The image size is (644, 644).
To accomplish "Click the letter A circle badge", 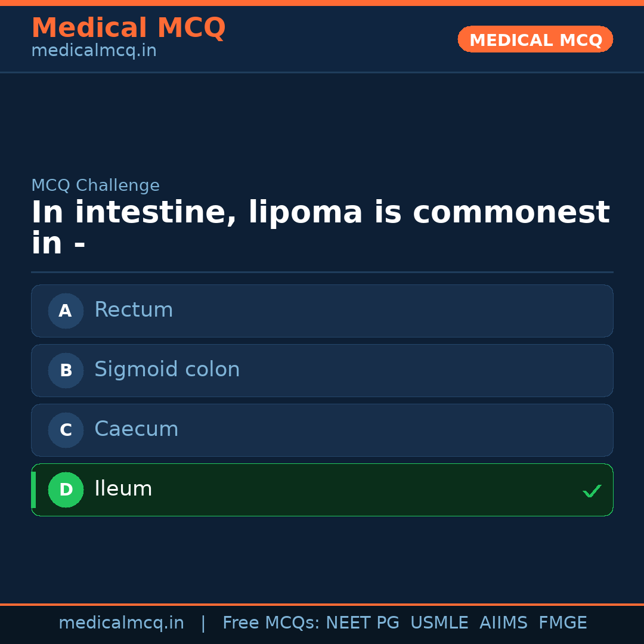I will click(x=66, y=311).
